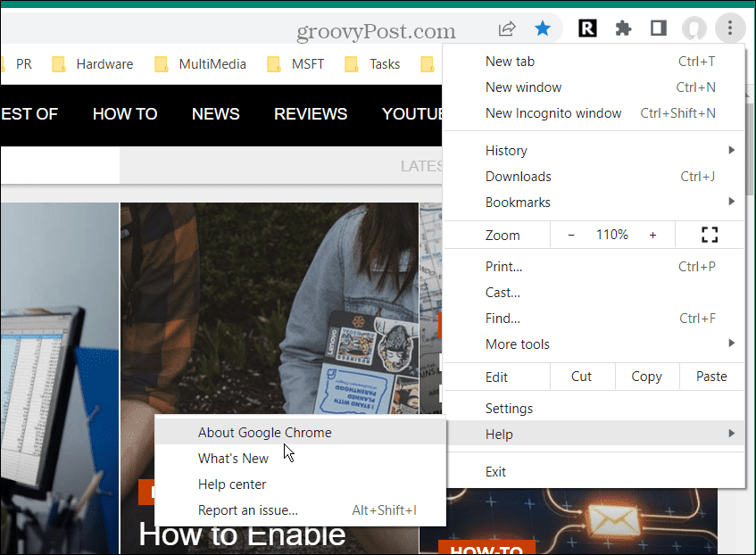Screen dimensions: 756x555
Task: Choose Exit in the Chrome menu
Action: click(x=594, y=472)
